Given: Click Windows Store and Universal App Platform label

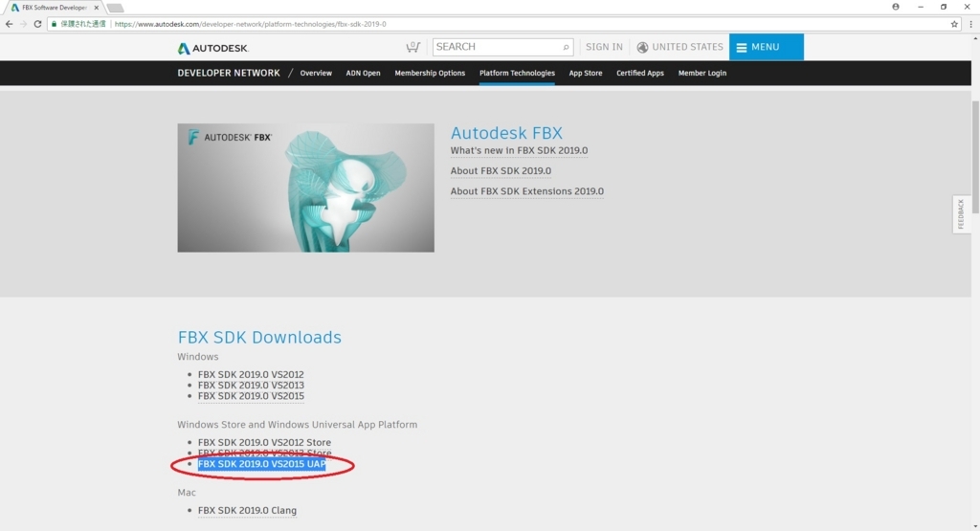Looking at the screenshot, I should [297, 425].
